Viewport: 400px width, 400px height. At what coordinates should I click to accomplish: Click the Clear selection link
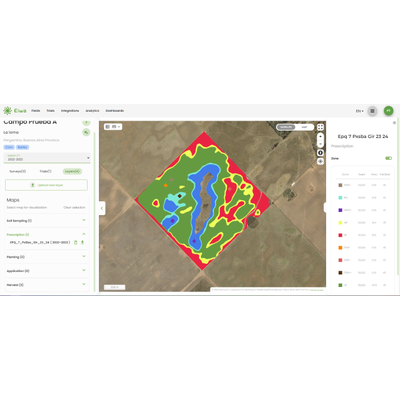74,207
